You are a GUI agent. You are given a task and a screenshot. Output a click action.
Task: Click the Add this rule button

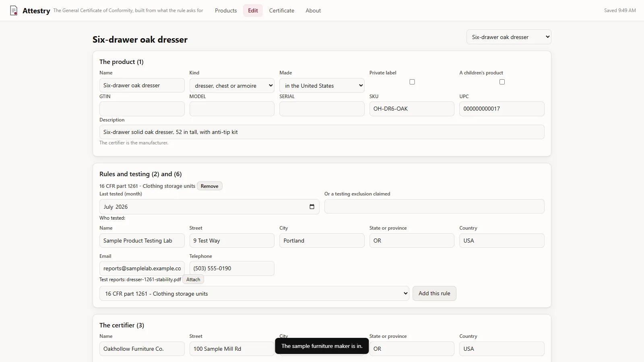click(x=434, y=294)
